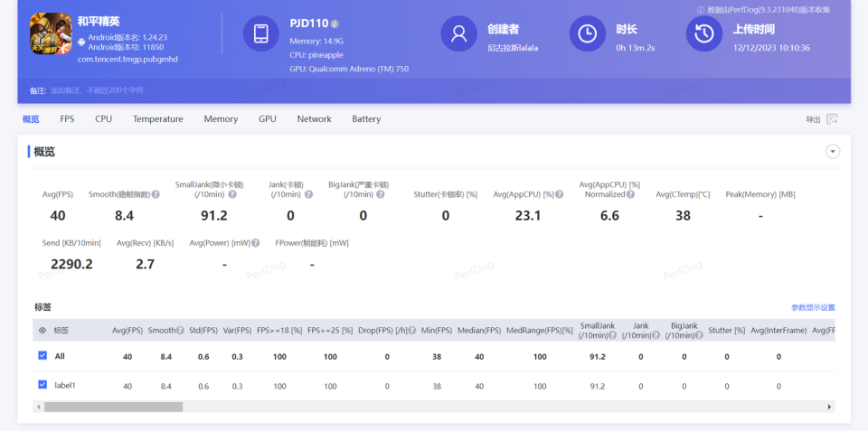The width and height of the screenshot is (868, 431).
Task: Click the clock icon beside 时长
Action: [588, 33]
